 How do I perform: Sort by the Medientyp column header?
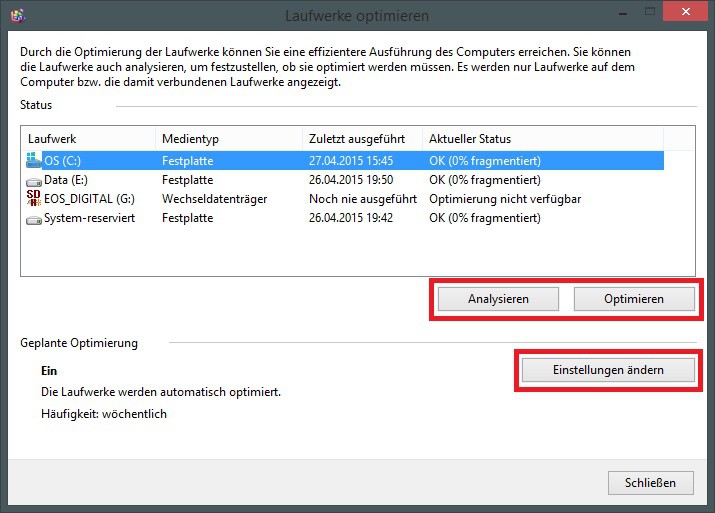click(x=228, y=138)
